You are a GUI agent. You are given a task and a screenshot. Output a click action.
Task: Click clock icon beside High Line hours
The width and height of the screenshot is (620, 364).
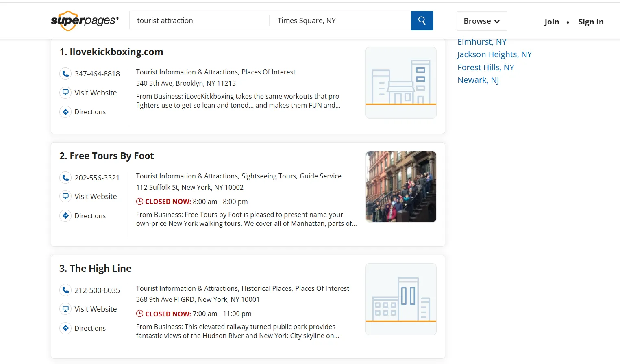click(139, 314)
